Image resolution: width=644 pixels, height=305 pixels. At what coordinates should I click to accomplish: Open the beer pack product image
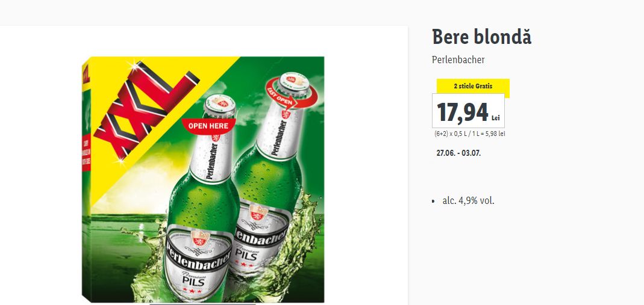pos(203,179)
